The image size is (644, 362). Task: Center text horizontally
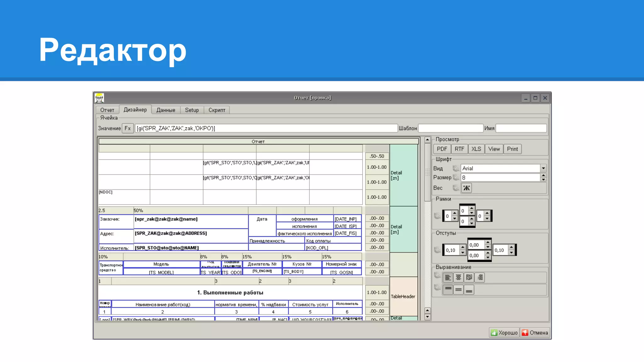click(x=458, y=277)
